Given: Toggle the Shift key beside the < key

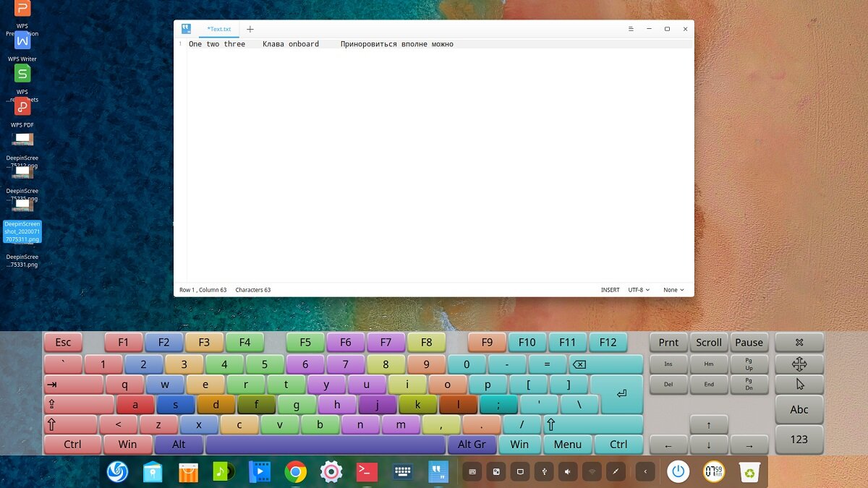Looking at the screenshot, I should [x=70, y=424].
